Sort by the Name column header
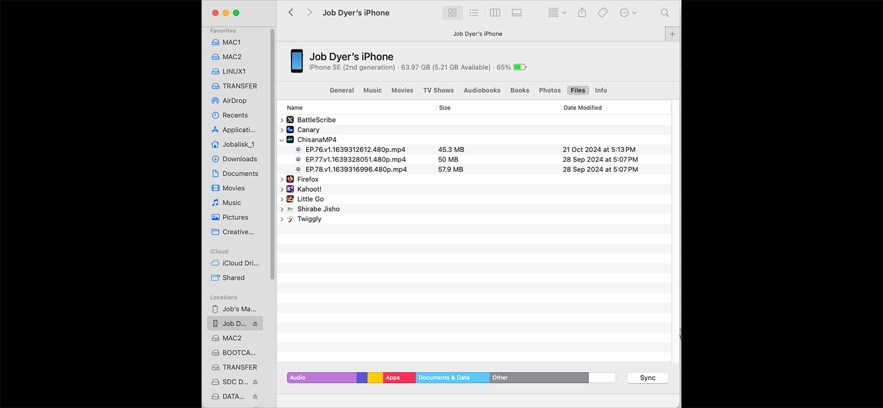Screen dimensions: 883x408 tap(295, 107)
